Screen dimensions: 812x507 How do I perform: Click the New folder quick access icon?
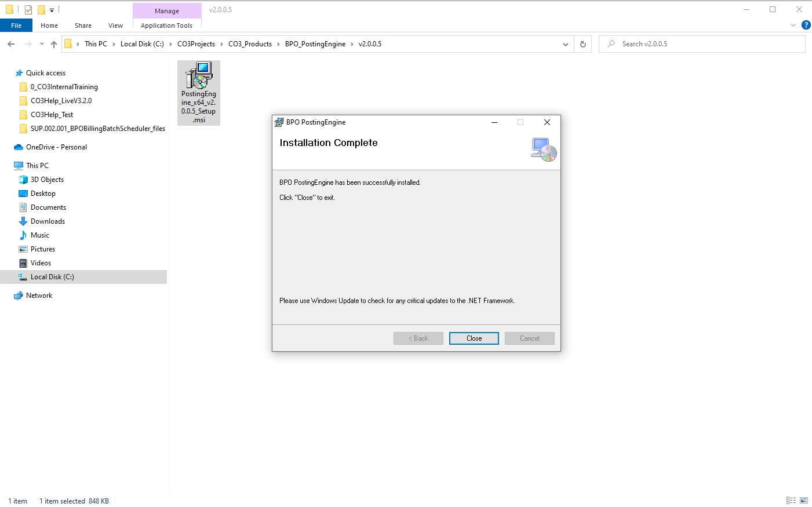(41, 10)
